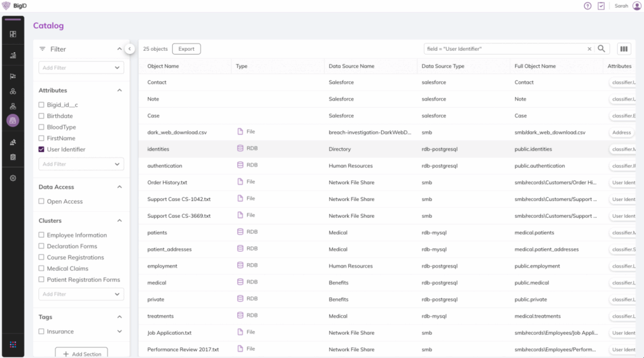Click the magnifier search icon
Screen dimensions: 644x358
pos(601,49)
